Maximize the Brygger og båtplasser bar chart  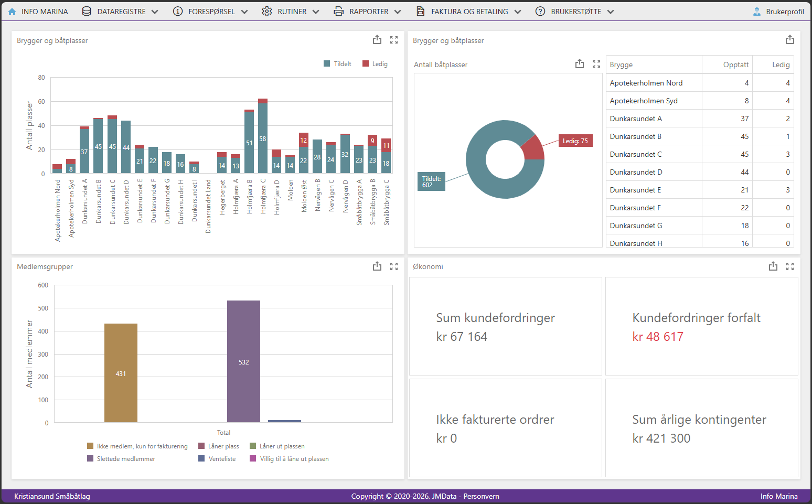coord(394,40)
